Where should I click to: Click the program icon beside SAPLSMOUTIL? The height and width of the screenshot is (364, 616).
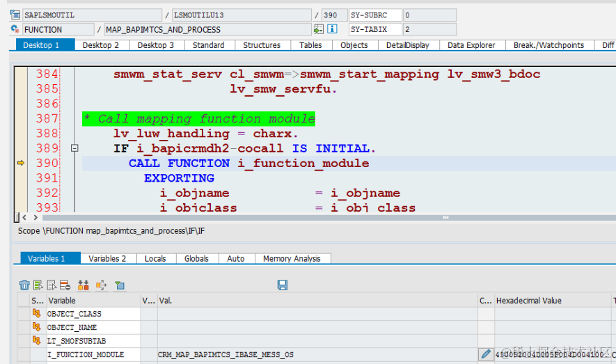[15, 15]
